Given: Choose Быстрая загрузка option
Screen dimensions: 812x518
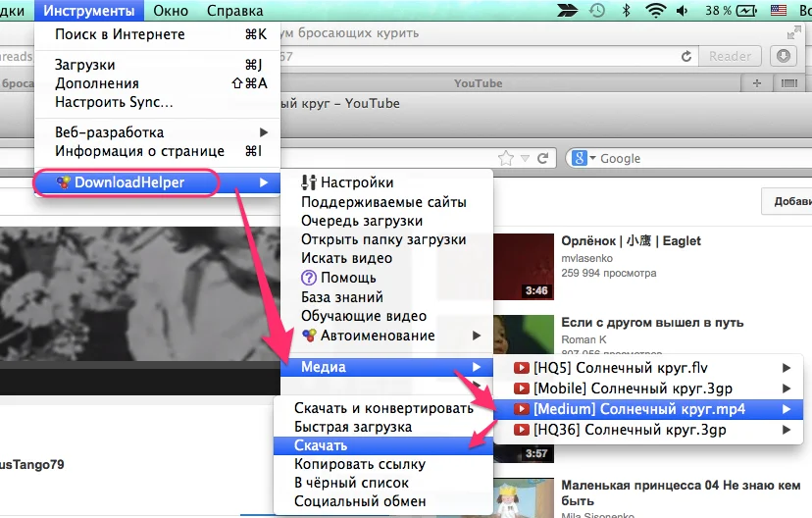Looking at the screenshot, I should (383, 427).
